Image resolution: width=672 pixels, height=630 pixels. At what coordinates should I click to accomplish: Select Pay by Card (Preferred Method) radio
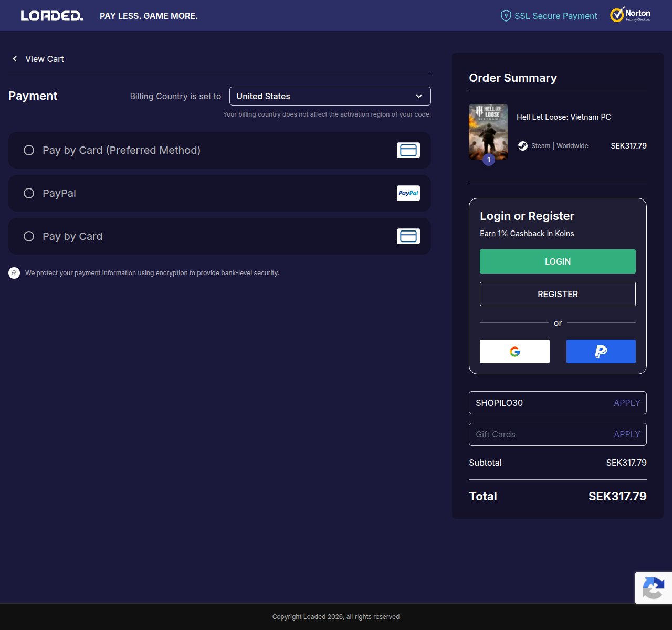[x=29, y=150]
